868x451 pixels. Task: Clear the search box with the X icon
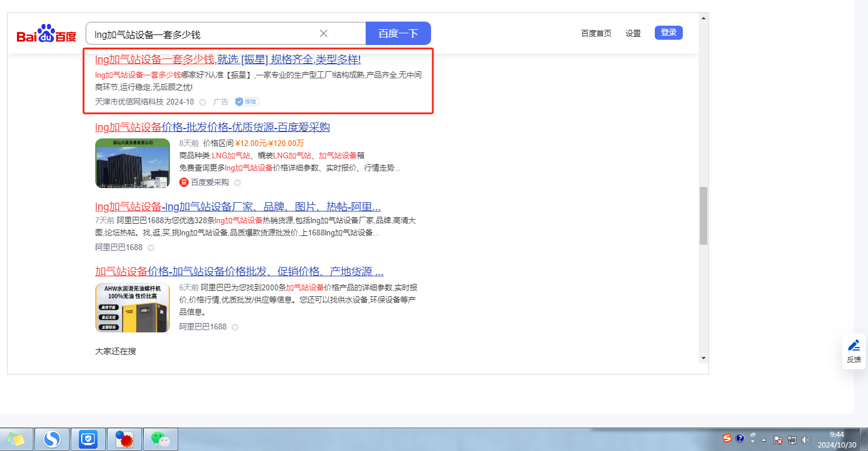324,33
